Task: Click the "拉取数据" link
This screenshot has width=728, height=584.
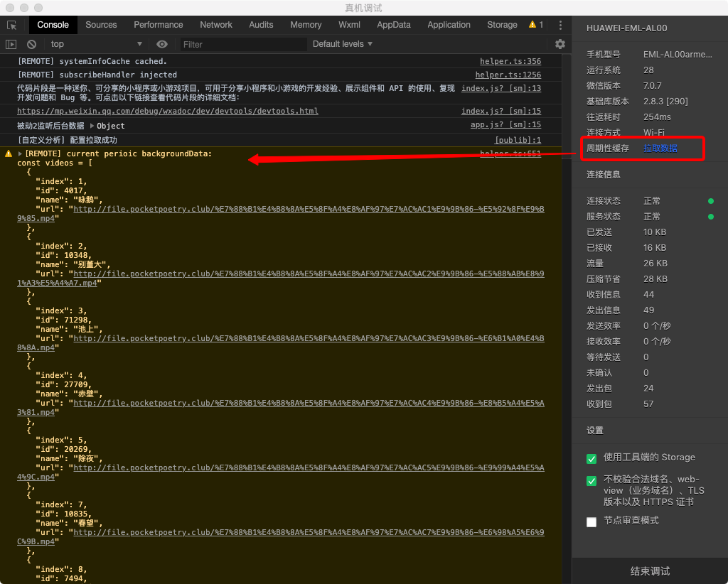Action: tap(660, 148)
